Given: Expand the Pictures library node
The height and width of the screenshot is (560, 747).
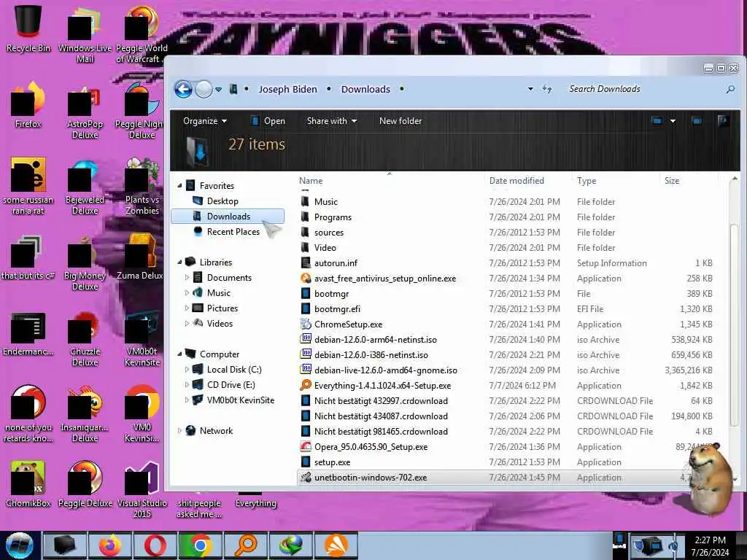Looking at the screenshot, I should point(187,308).
